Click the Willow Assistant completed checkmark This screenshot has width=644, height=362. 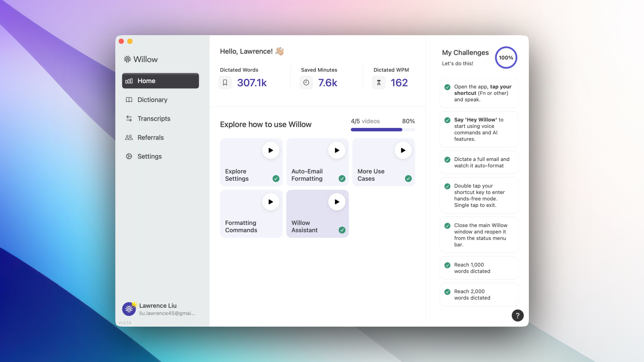pyautogui.click(x=342, y=230)
